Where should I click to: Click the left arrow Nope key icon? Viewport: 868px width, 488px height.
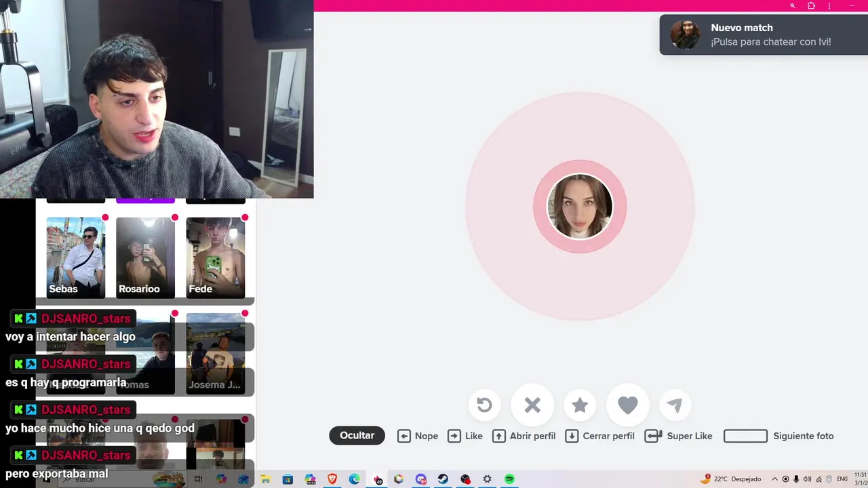(x=404, y=436)
